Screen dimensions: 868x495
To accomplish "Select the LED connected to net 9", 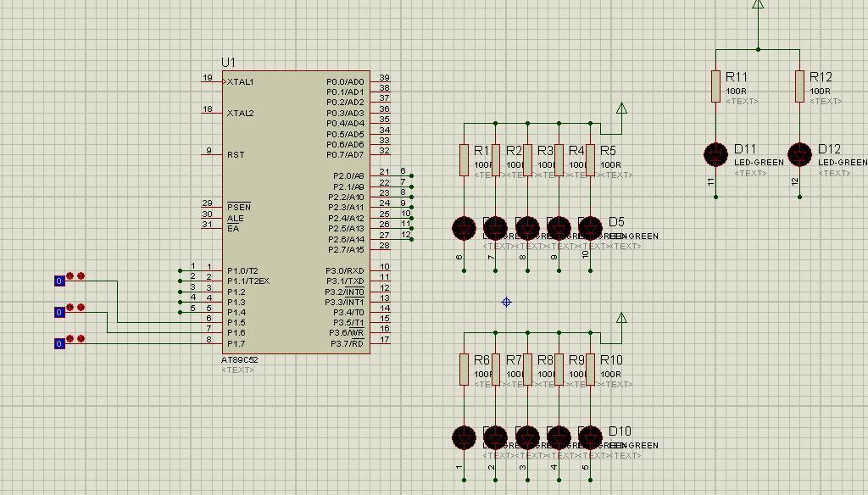I will 559,228.
